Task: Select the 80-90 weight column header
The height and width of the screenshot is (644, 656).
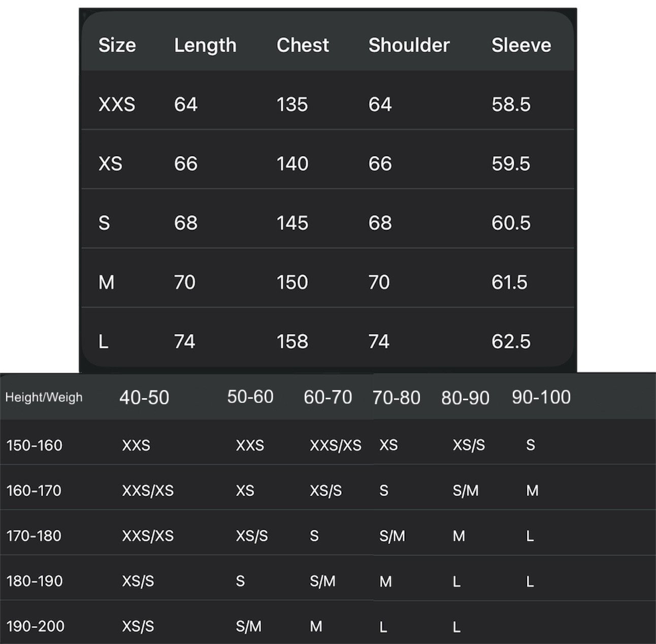Action: click(x=465, y=398)
